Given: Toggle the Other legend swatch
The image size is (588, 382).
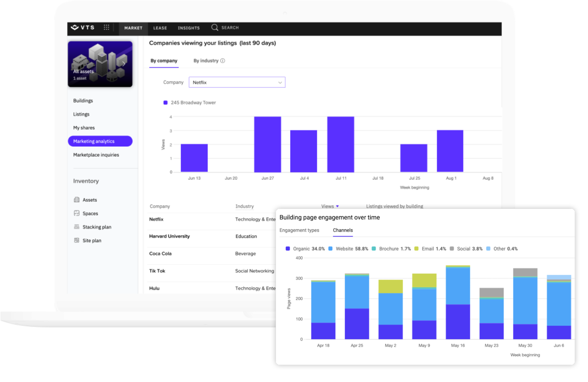Looking at the screenshot, I should click(x=488, y=249).
